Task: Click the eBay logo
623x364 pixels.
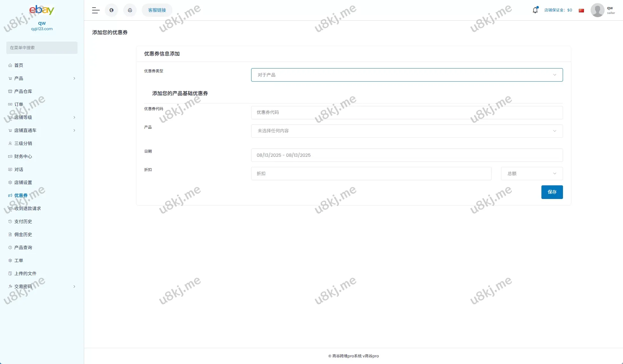Action: coord(42,10)
